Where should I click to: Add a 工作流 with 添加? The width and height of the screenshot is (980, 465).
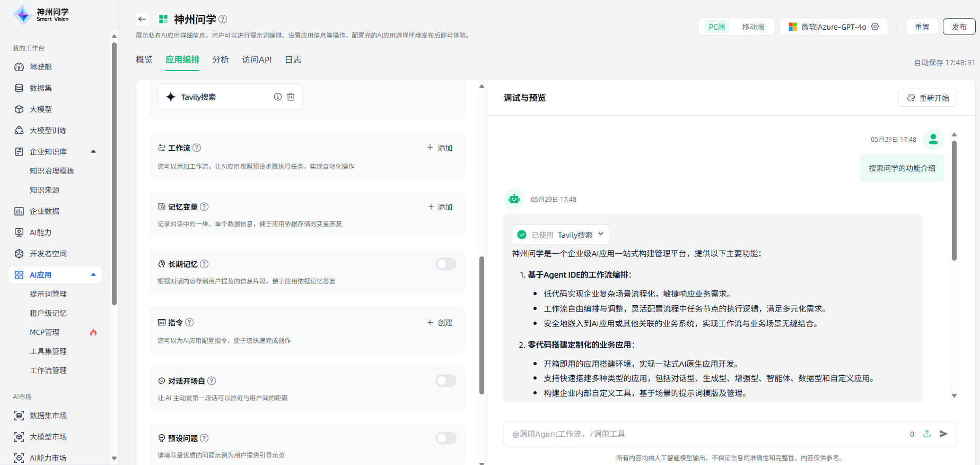coord(440,148)
